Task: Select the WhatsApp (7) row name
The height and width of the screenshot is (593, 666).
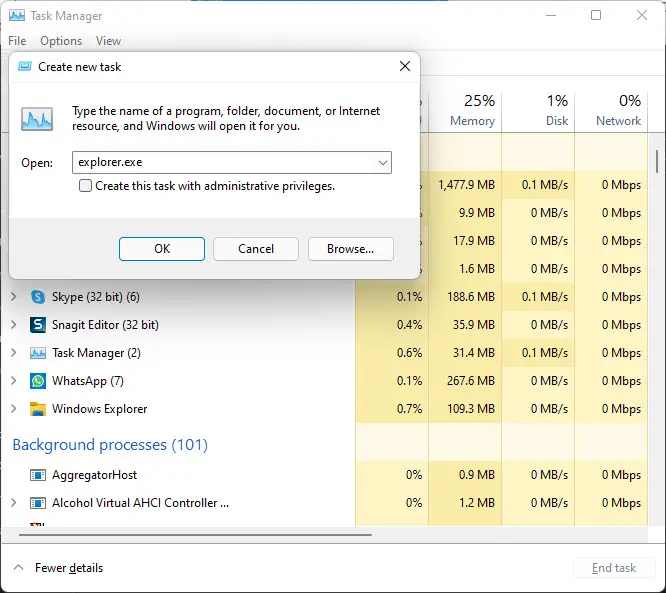Action: (x=87, y=381)
